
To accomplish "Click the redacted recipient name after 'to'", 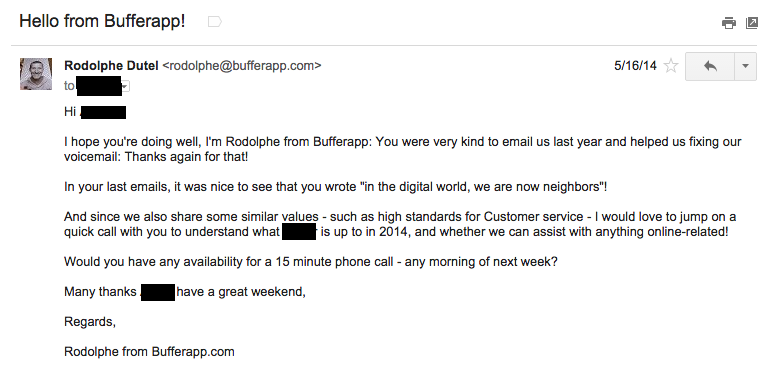I will coord(99,86).
